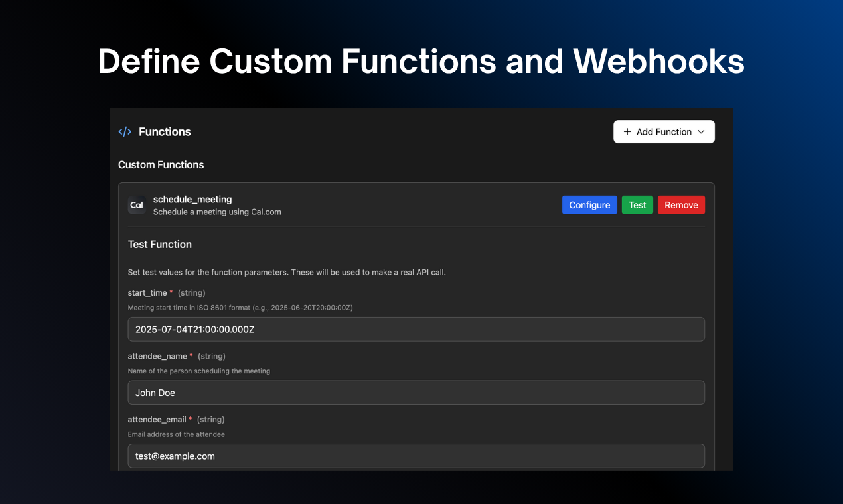Click the Cal.com logo icon
Viewport: 843px width, 504px height.
(137, 205)
